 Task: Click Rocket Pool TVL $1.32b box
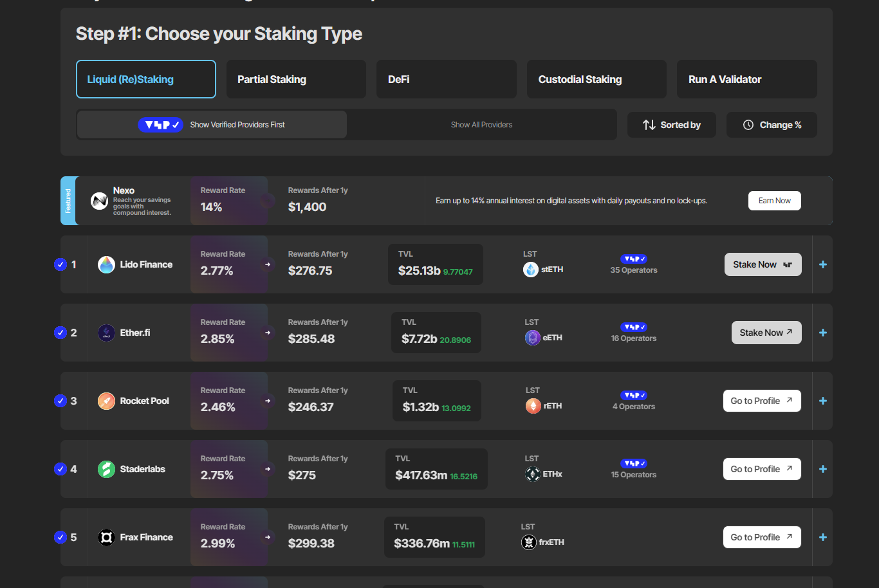(437, 401)
